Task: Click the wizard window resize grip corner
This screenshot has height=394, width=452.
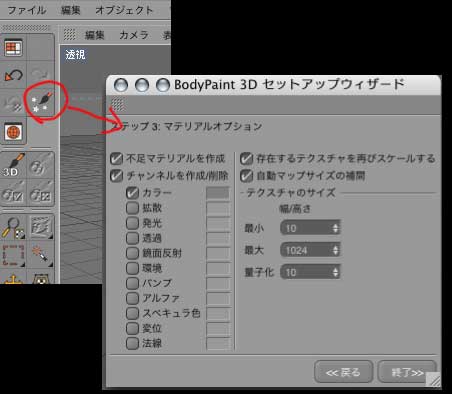Action: pos(433,379)
